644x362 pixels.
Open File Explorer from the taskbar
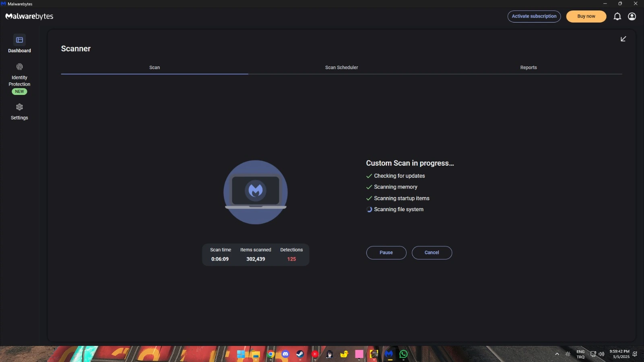[256, 354]
